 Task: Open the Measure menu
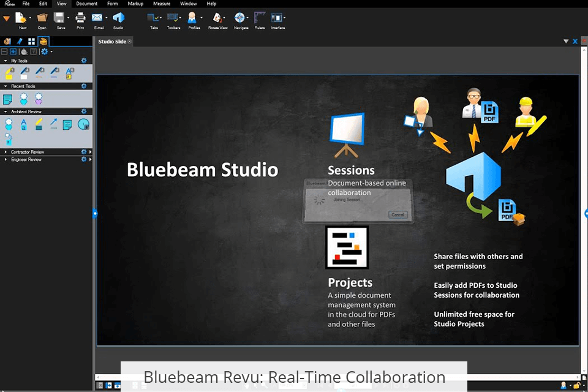[x=162, y=4]
